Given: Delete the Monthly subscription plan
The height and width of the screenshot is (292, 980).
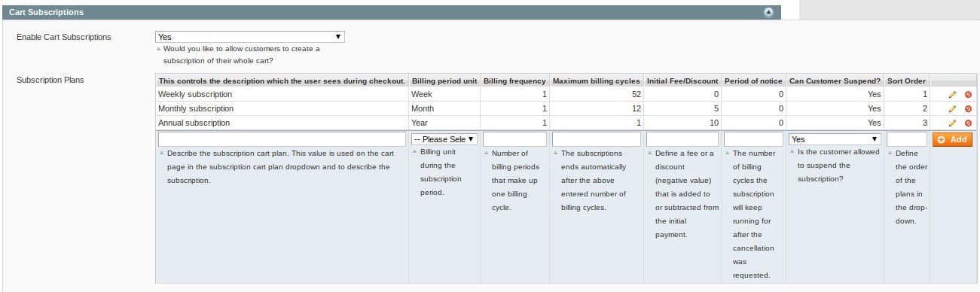Looking at the screenshot, I should (x=968, y=108).
